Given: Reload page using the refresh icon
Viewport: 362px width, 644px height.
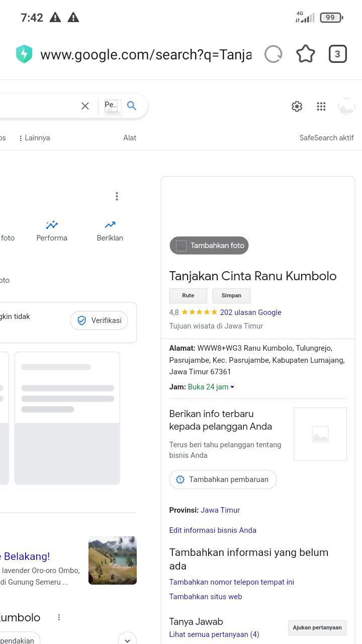Looking at the screenshot, I should (x=273, y=54).
